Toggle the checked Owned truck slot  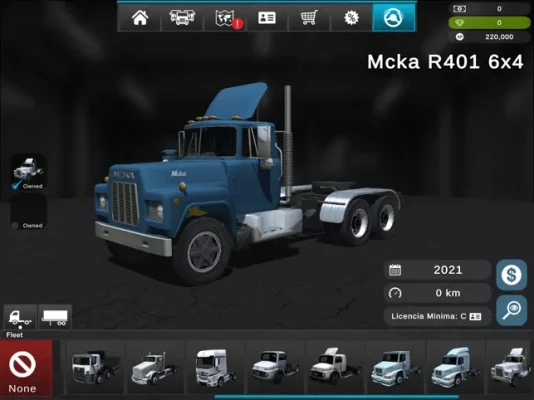coord(29,172)
